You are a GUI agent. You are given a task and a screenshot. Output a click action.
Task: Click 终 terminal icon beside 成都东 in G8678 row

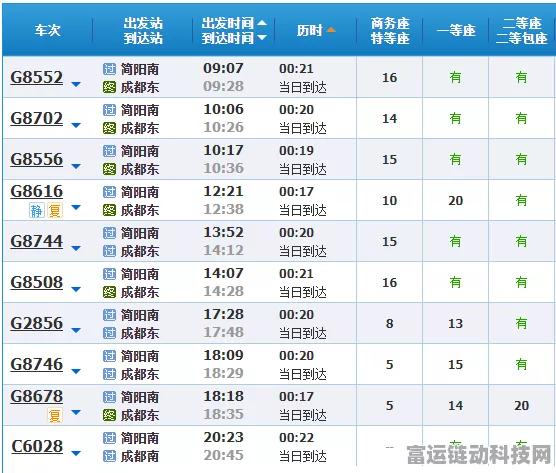(x=109, y=415)
